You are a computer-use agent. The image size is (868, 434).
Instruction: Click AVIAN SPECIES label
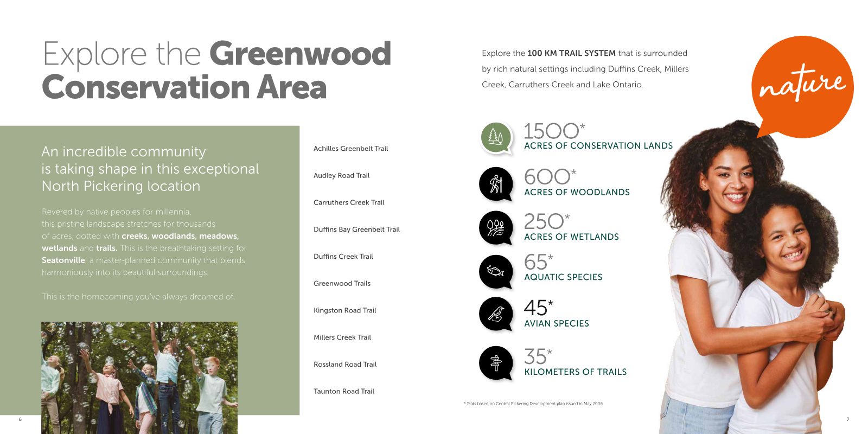pos(557,323)
